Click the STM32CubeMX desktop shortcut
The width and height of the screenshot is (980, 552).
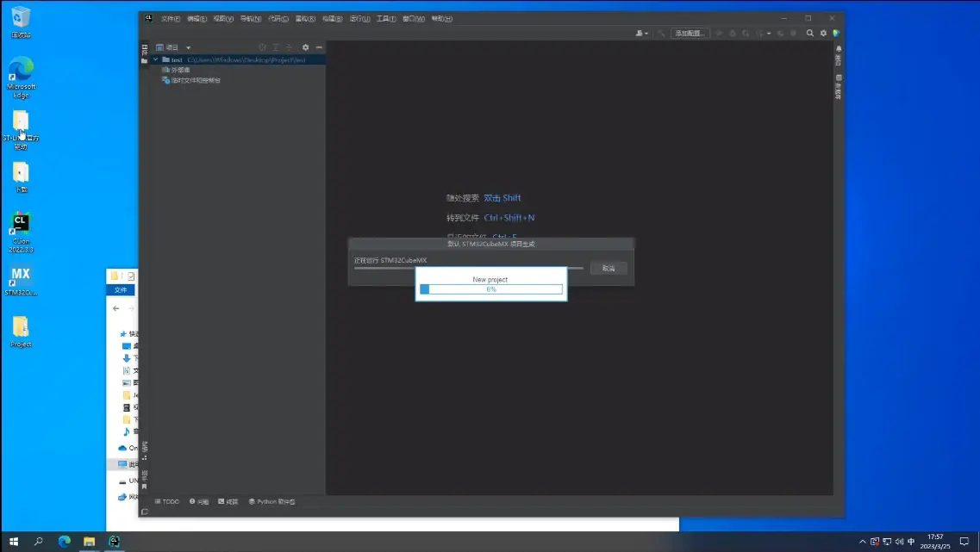click(x=21, y=281)
